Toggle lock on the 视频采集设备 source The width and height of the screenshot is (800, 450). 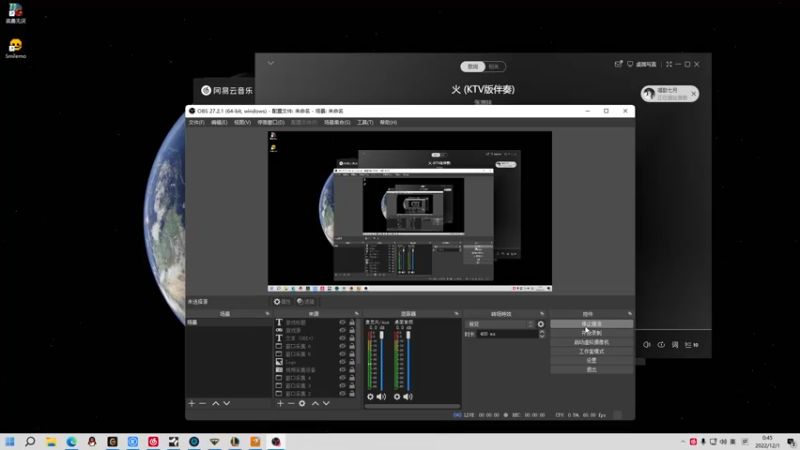(352, 370)
